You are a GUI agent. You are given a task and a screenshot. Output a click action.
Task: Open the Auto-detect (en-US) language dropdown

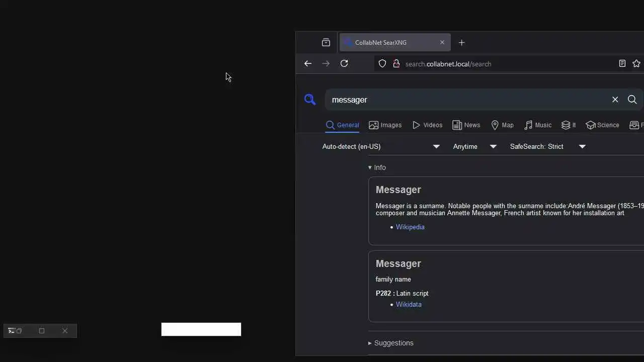click(x=381, y=146)
